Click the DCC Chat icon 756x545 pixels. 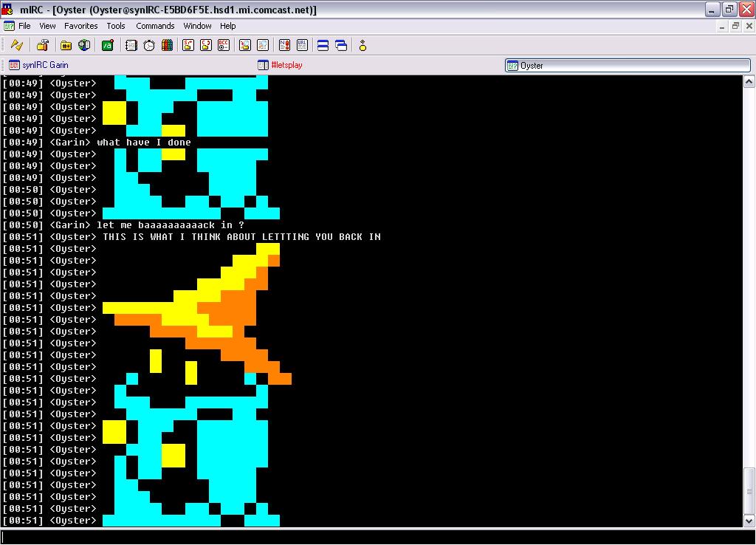point(206,45)
